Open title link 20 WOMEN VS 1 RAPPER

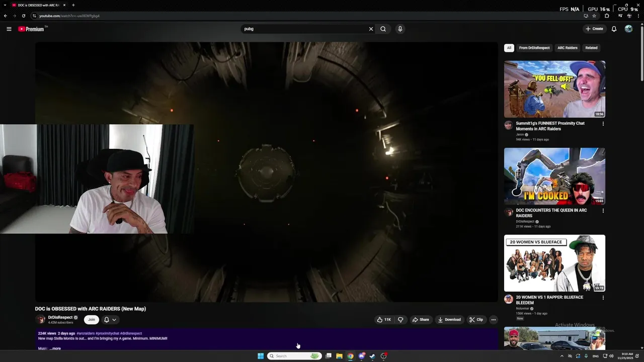(x=549, y=300)
